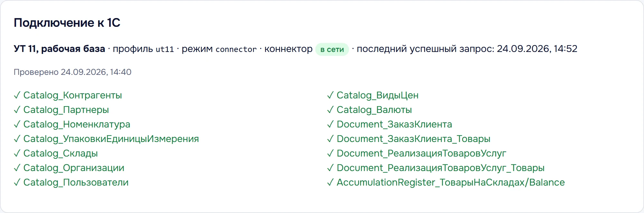
Task: Click Catalog_Номенклатура row
Action: (72, 124)
